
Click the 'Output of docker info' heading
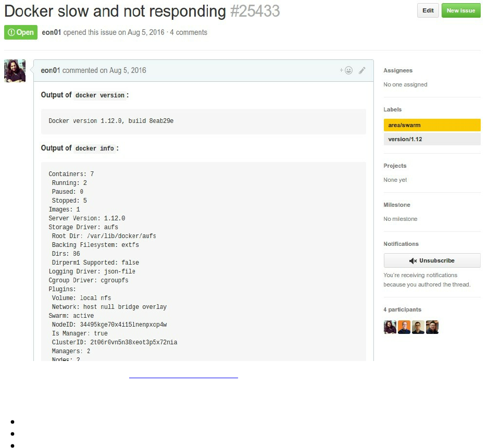coord(80,148)
